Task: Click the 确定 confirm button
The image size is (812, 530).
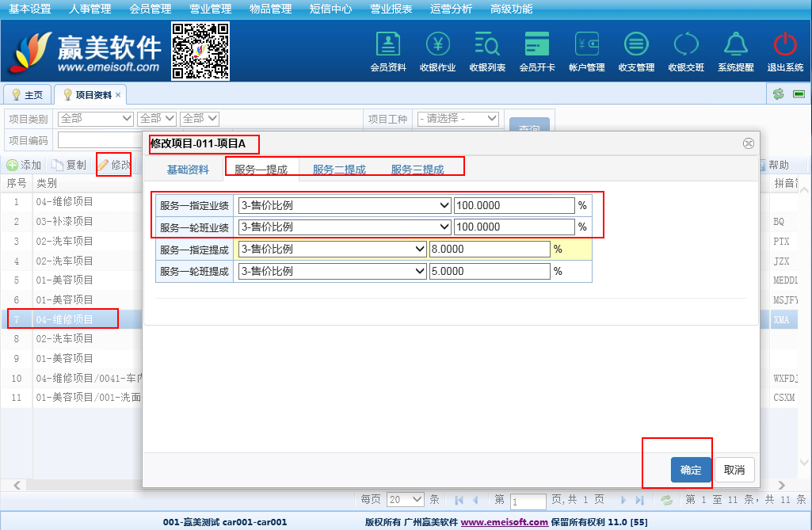Action: pos(690,470)
